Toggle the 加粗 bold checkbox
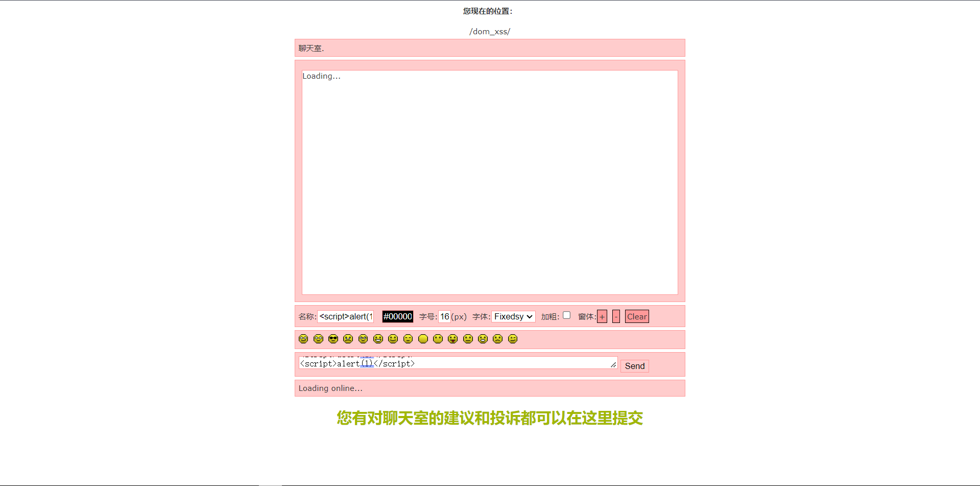This screenshot has width=980, height=486. pyautogui.click(x=566, y=315)
